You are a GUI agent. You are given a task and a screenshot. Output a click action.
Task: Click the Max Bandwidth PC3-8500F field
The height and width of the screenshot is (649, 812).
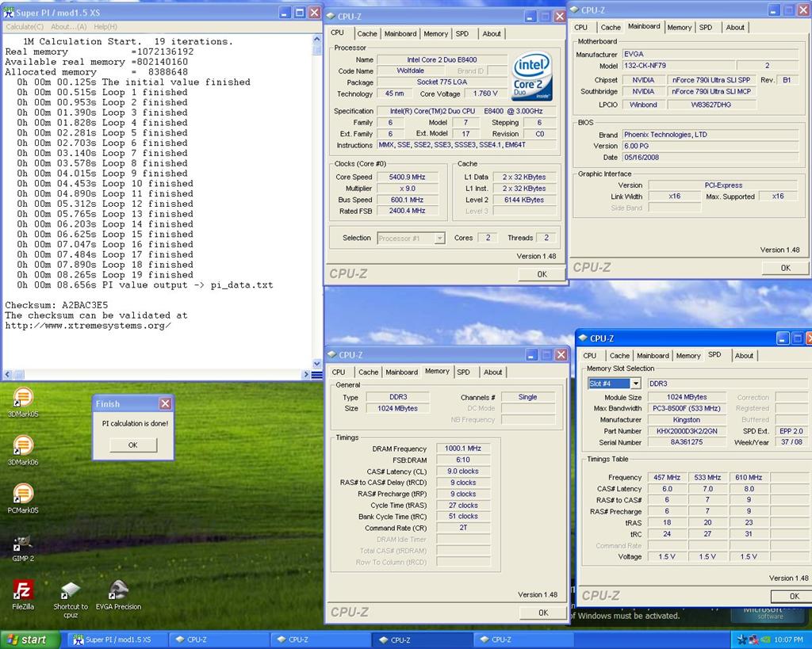pyautogui.click(x=686, y=408)
